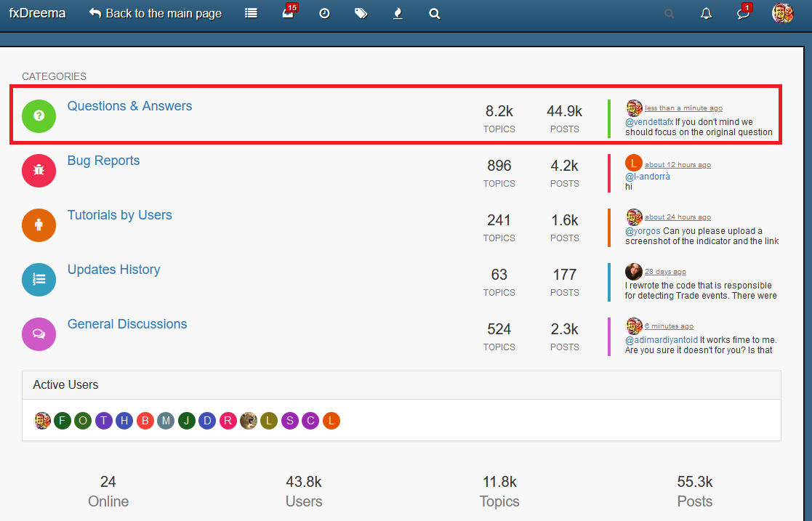This screenshot has width=812, height=521.
Task: Open the cat photo avatar in Active Users
Action: (x=249, y=421)
